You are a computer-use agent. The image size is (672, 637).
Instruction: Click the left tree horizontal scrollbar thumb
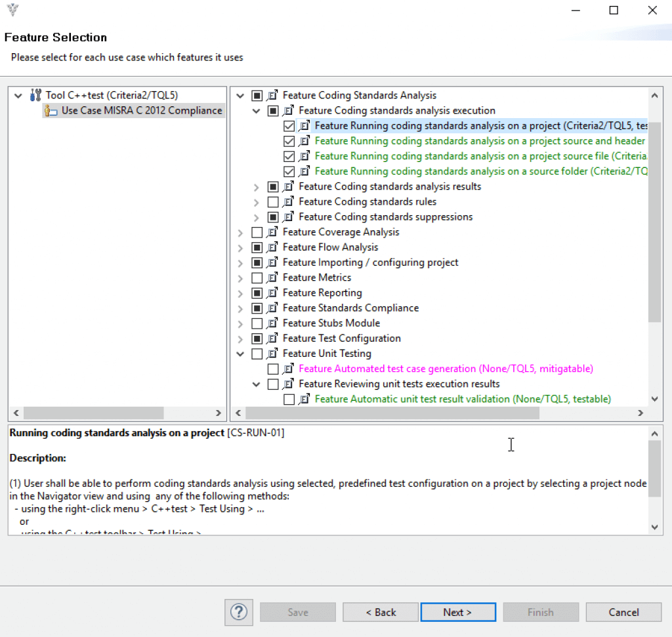[x=93, y=413]
